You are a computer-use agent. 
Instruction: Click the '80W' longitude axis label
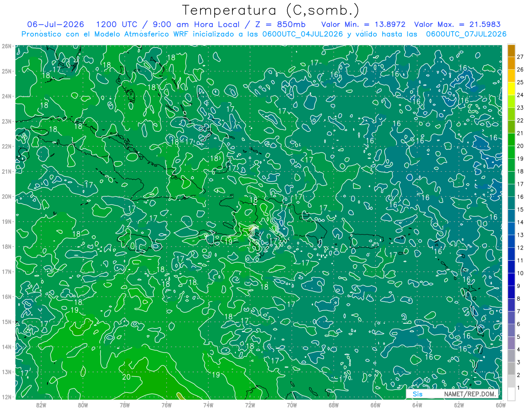click(82, 405)
